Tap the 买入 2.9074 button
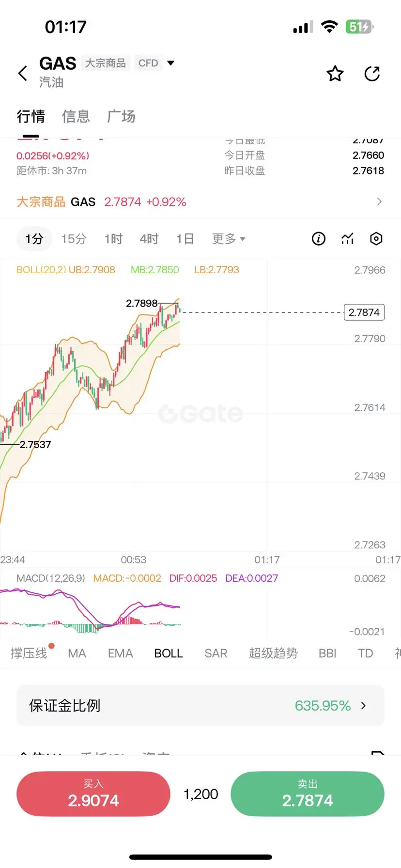 [93, 794]
